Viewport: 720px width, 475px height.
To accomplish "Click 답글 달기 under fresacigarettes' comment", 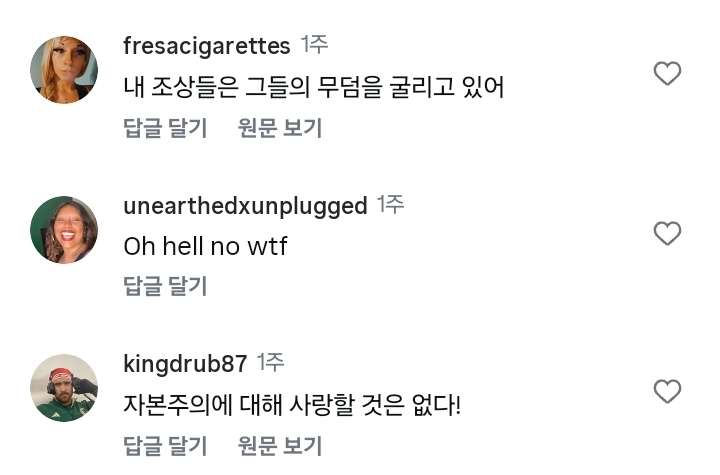I will tap(165, 128).
